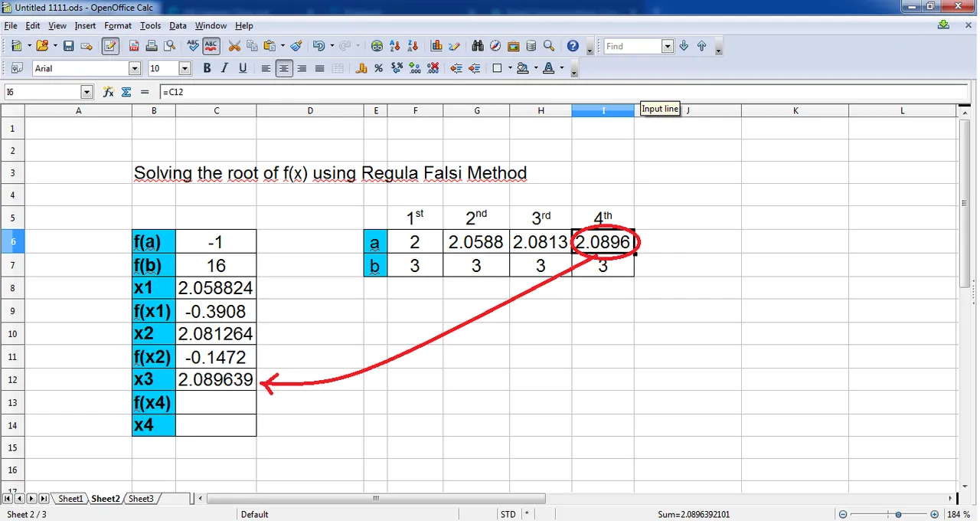Expand the Open file dropdown arrow

click(x=54, y=46)
